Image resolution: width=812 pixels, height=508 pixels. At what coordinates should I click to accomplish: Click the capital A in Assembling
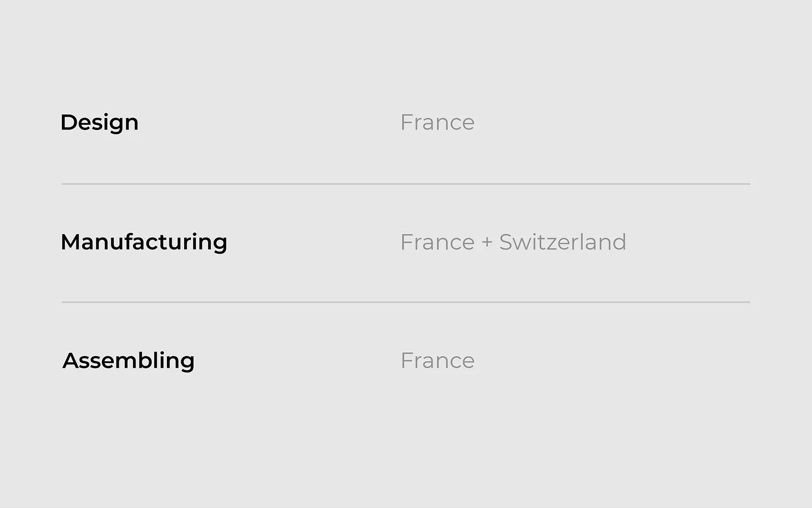[70, 361]
